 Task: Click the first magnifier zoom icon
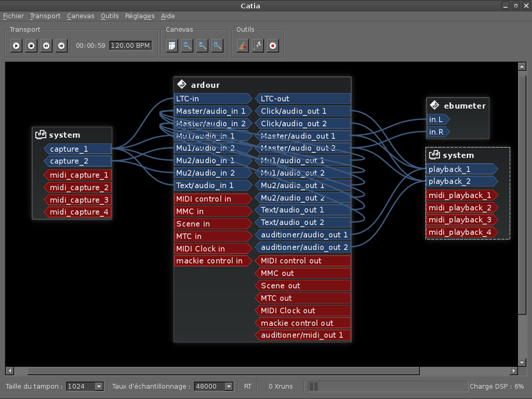point(187,46)
